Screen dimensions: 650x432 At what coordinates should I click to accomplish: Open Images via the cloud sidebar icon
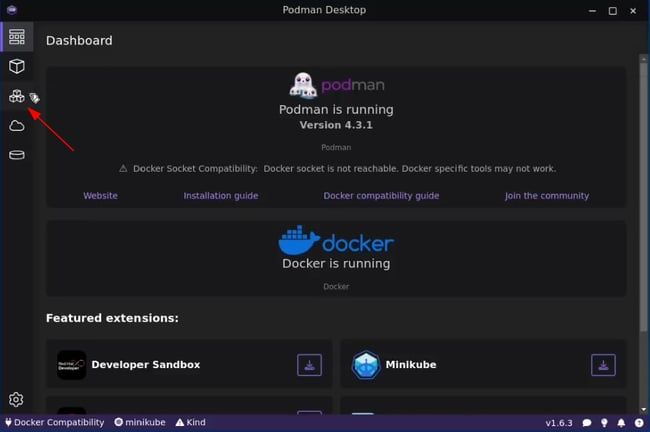click(16, 126)
